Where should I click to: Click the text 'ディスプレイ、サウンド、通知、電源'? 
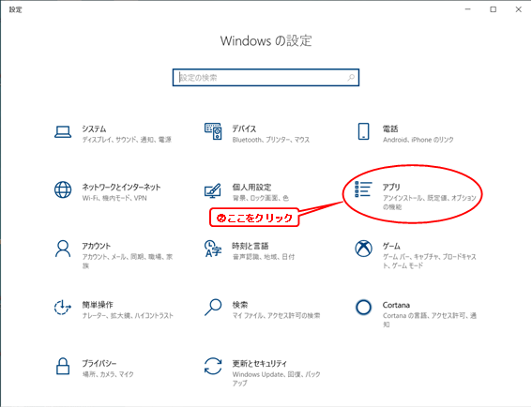[127, 140]
